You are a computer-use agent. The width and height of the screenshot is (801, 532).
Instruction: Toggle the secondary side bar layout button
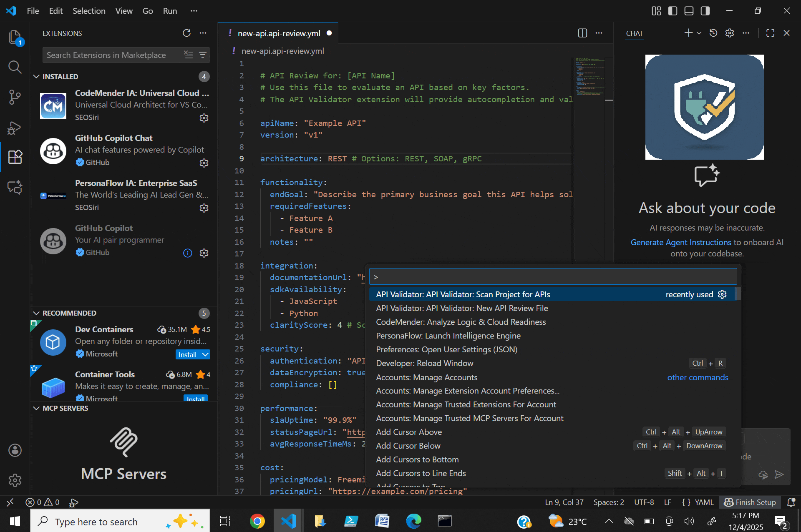click(705, 11)
